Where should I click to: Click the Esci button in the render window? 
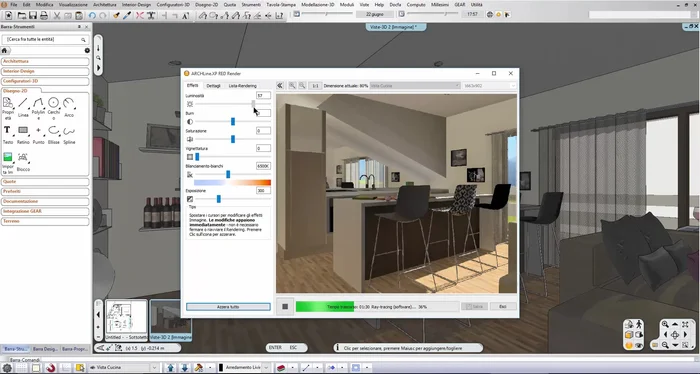(503, 307)
